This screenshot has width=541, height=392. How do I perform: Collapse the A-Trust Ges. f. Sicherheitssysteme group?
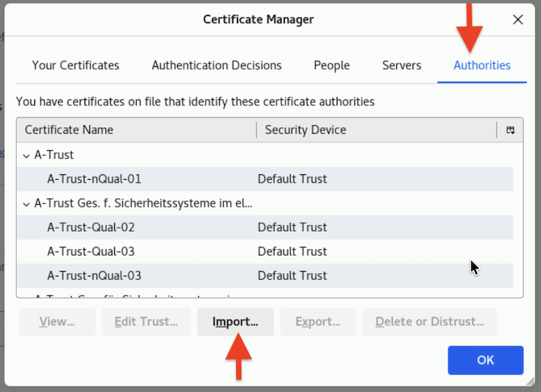pyautogui.click(x=26, y=203)
